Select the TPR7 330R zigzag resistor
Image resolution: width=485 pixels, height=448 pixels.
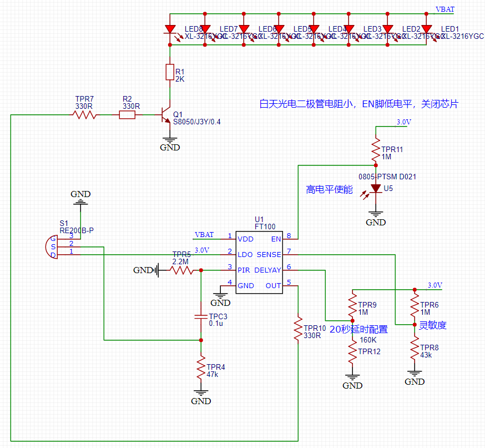click(x=84, y=115)
